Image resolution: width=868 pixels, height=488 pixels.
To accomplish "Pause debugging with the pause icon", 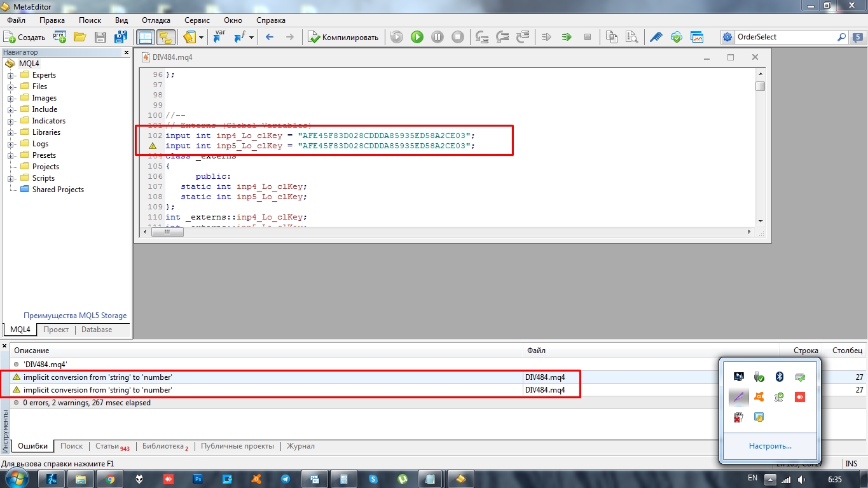I will click(x=437, y=37).
